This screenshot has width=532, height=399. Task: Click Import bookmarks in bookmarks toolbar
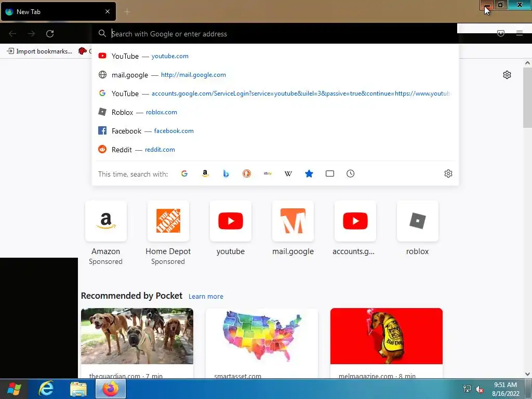39,51
